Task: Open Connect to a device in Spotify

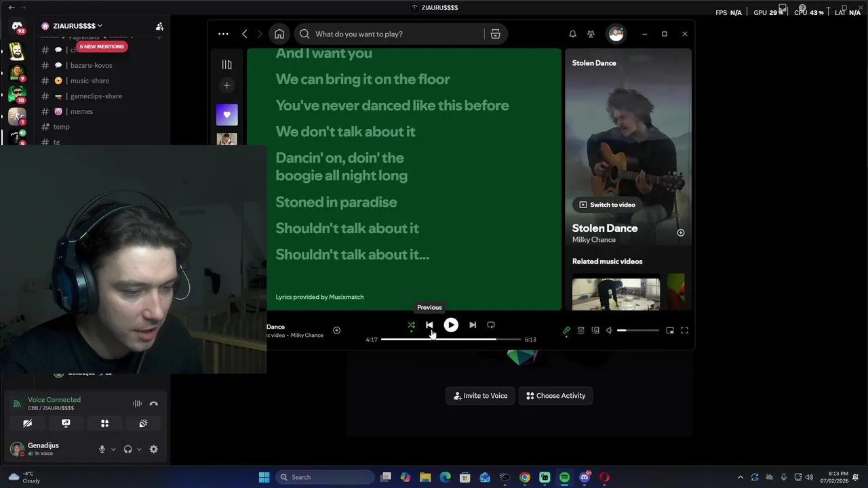Action: click(x=595, y=331)
